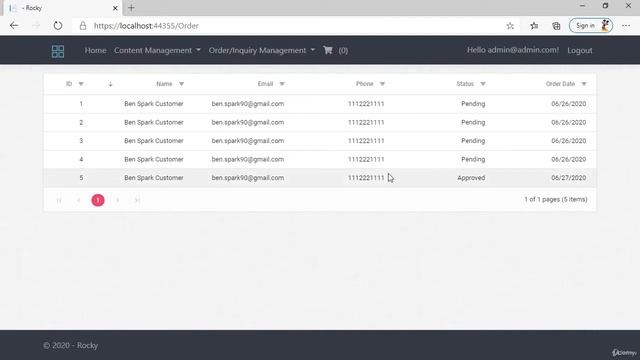The image size is (640, 360).
Task: Open the ID column filter
Action: [81, 84]
